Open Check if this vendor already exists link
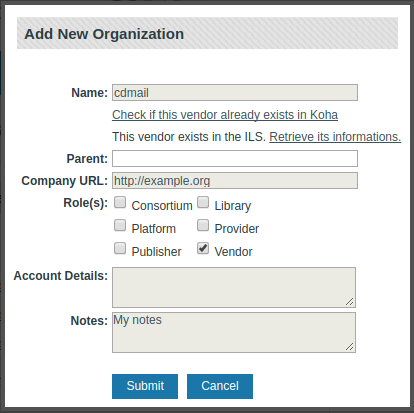The height and width of the screenshot is (413, 414). click(225, 115)
